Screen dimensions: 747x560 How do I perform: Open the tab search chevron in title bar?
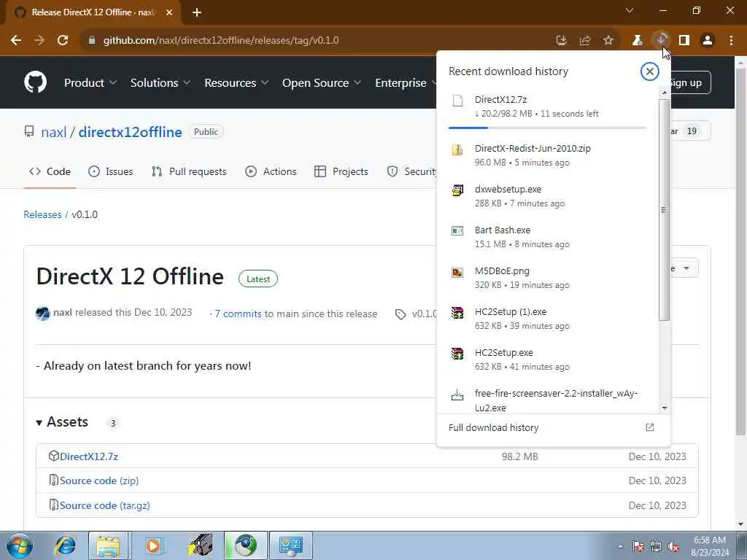(630, 10)
